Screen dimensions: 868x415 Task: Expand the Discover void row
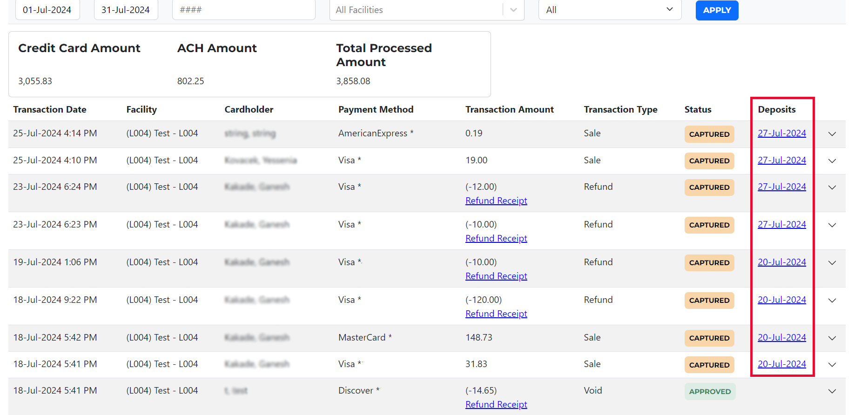point(832,391)
